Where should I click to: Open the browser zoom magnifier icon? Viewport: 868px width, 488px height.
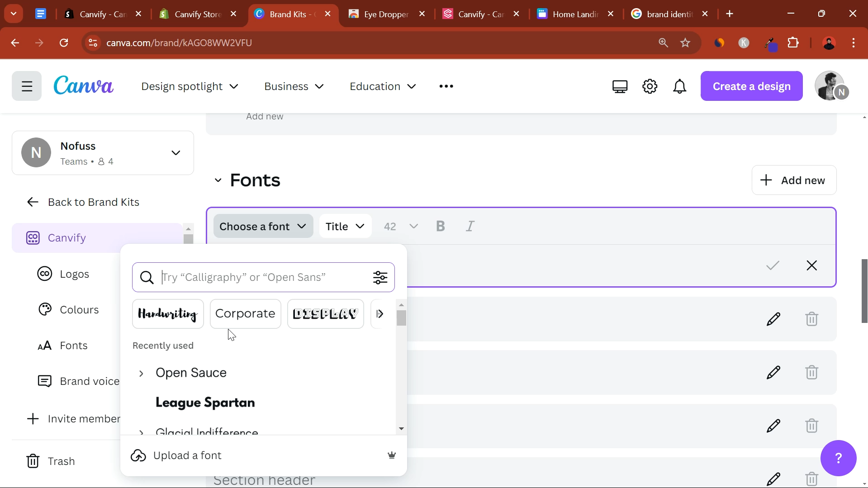(663, 43)
